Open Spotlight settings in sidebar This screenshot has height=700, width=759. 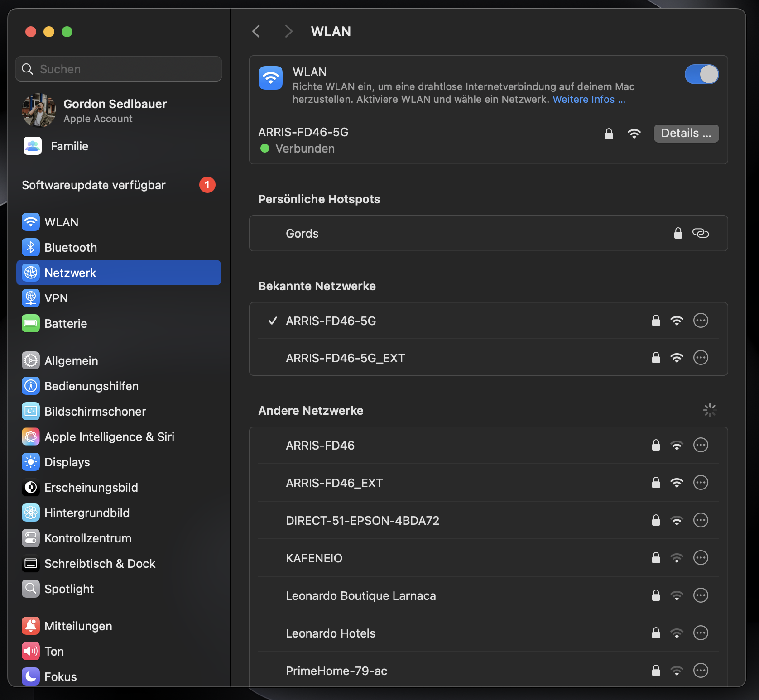coord(69,589)
